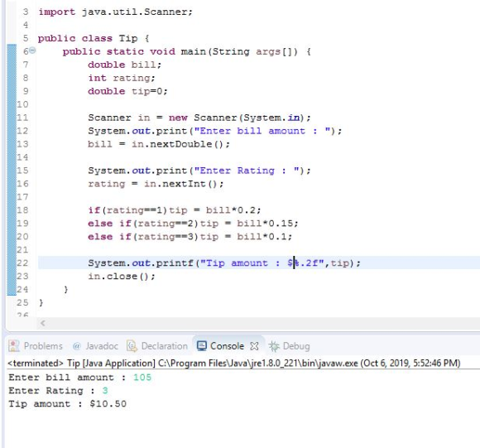Screen dimensions: 480x448
Task: Click the Javadoc @ icon
Action: (x=76, y=346)
